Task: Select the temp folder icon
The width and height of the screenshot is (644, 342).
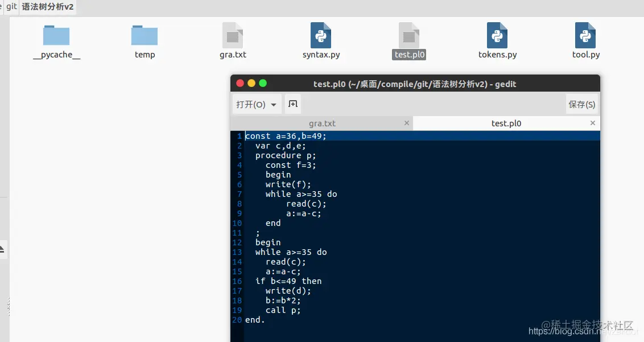Action: 145,36
